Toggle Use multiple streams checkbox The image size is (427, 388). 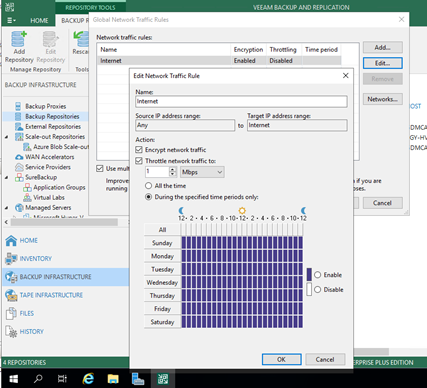click(x=100, y=169)
